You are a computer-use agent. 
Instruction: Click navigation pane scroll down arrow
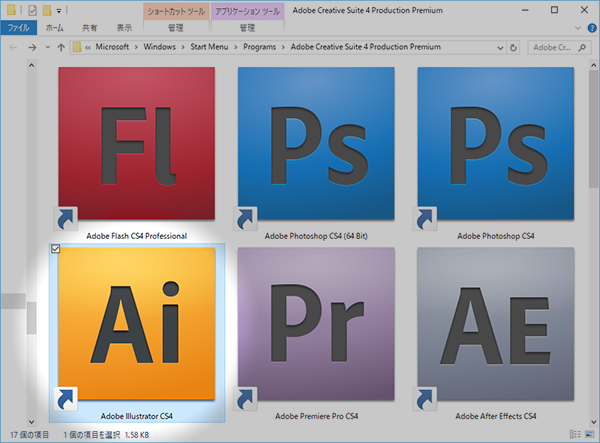pyautogui.click(x=32, y=422)
